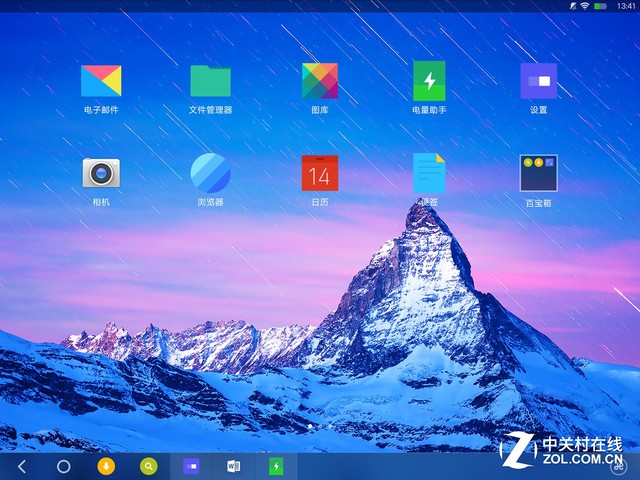Open 电量助手 battery assistant on desktop

tap(429, 80)
